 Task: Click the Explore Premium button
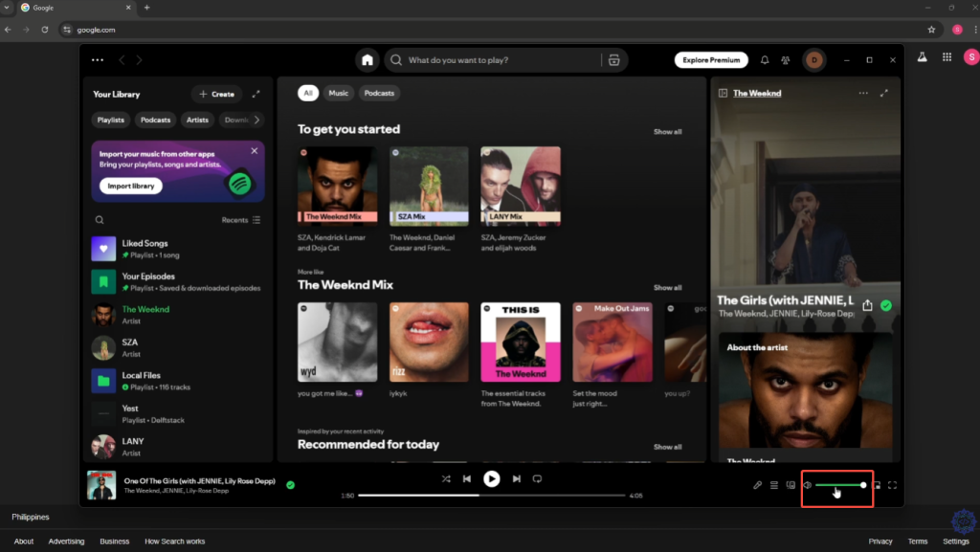point(711,60)
